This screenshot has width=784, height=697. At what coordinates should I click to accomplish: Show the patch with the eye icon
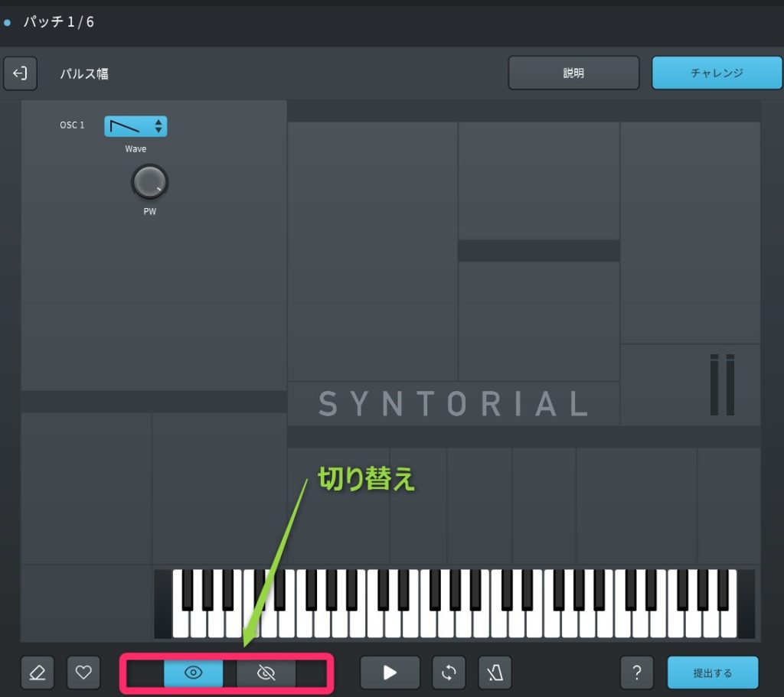point(194,673)
